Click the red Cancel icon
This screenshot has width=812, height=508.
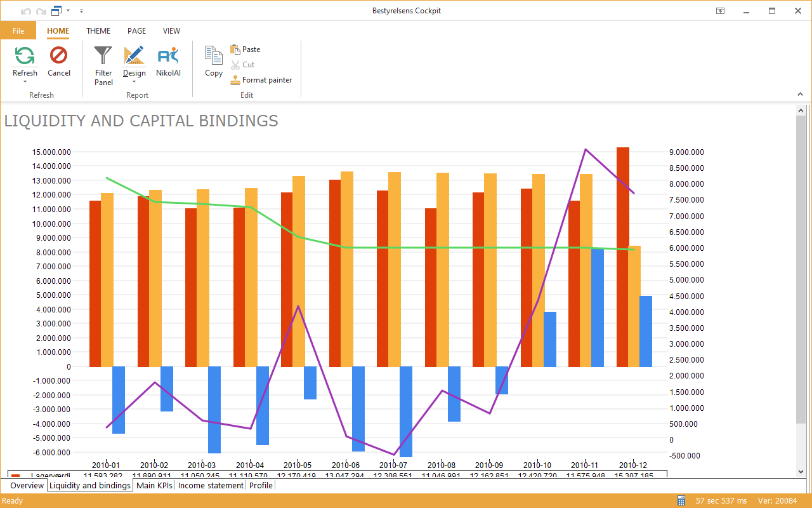pos(59,55)
